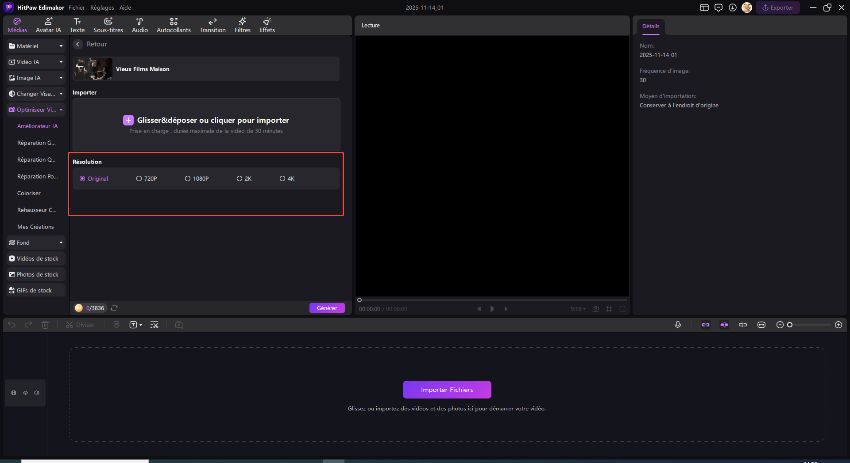Open the Sous-titres tool
850x463 pixels.
[108, 25]
